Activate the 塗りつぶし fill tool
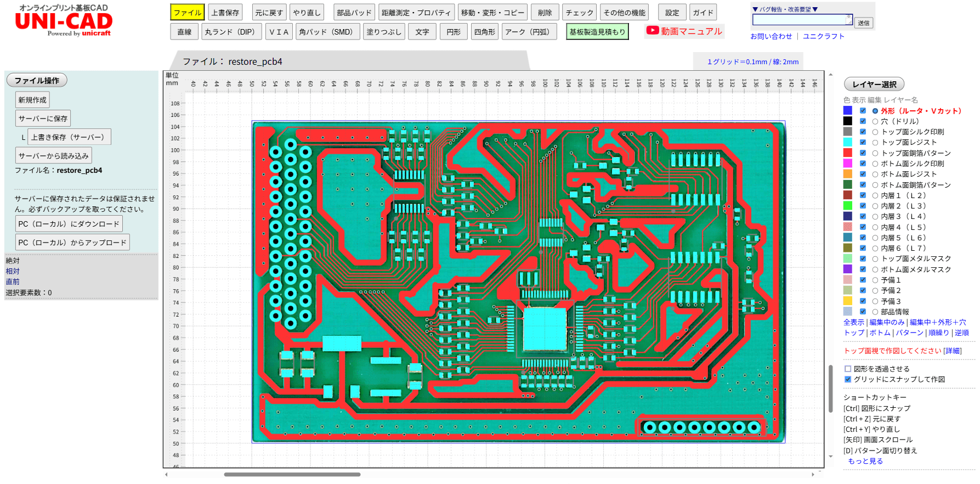980x484 pixels. pyautogui.click(x=384, y=32)
